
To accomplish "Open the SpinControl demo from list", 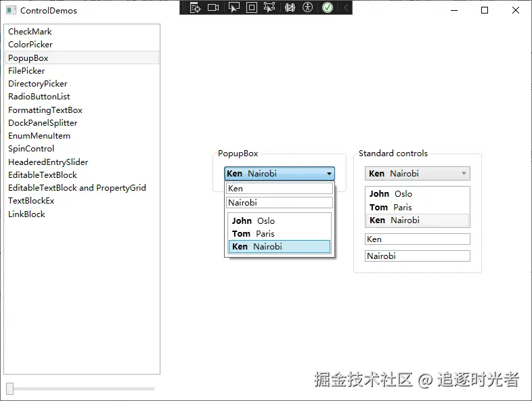I will coord(31,149).
